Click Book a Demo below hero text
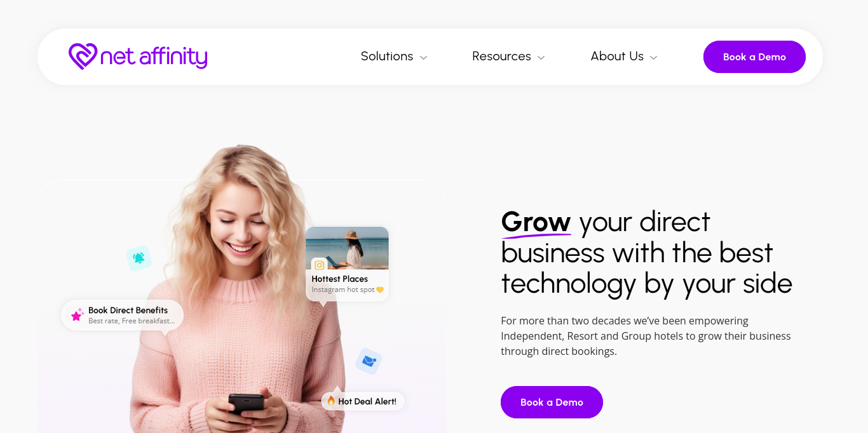The width and height of the screenshot is (868, 433). coord(552,402)
